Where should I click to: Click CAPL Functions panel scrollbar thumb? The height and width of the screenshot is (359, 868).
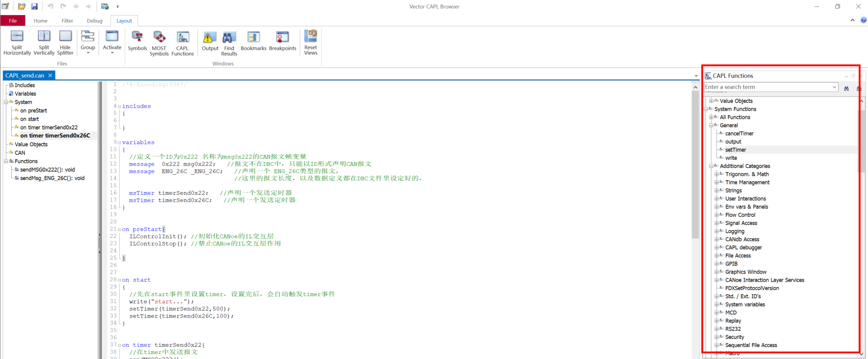pos(862,141)
